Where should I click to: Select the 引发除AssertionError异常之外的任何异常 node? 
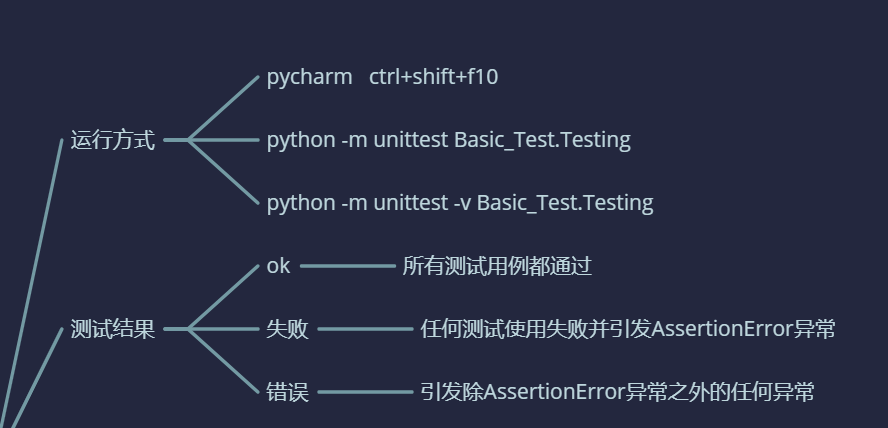pos(617,392)
